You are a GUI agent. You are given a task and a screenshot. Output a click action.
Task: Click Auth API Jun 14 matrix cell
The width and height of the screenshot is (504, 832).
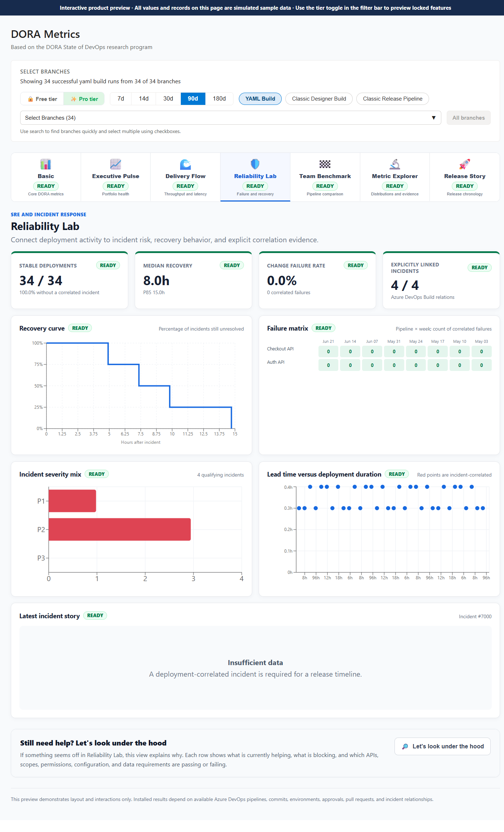pyautogui.click(x=350, y=365)
